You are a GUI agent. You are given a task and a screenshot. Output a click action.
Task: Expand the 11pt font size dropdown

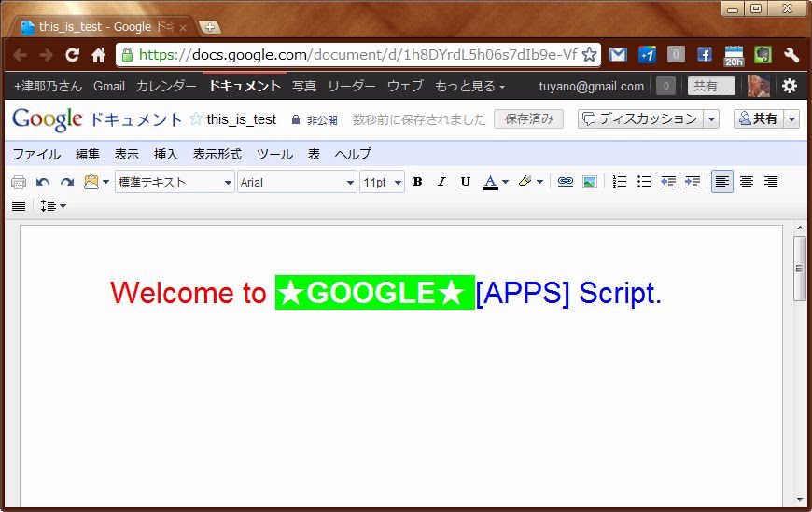[382, 183]
